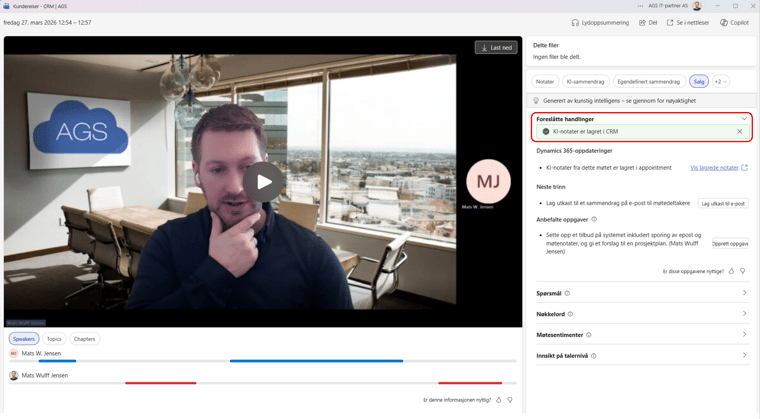Viewport: 760px width, 419px height.
Task: Open the +2 more tabs dropdown
Action: point(720,82)
